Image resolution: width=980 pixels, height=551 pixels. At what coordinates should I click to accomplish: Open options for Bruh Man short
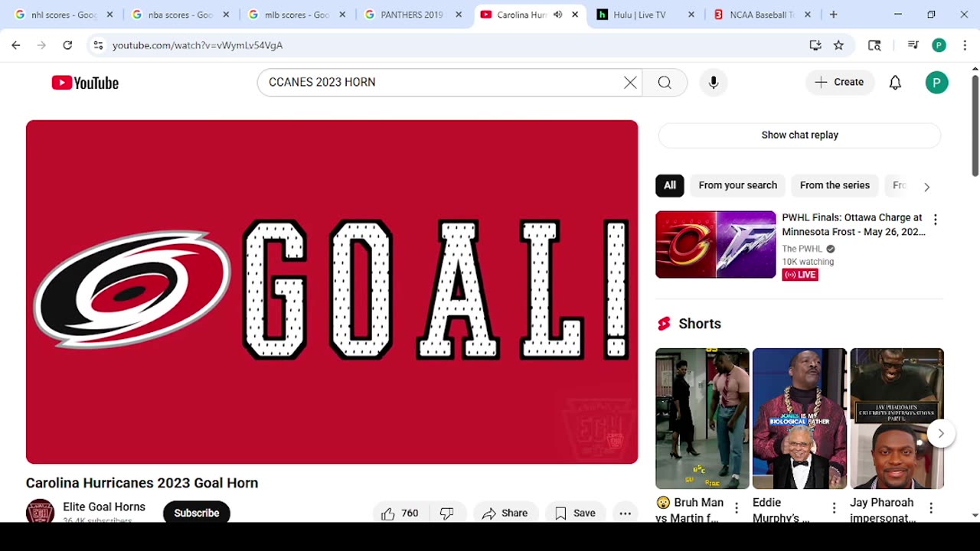(737, 508)
